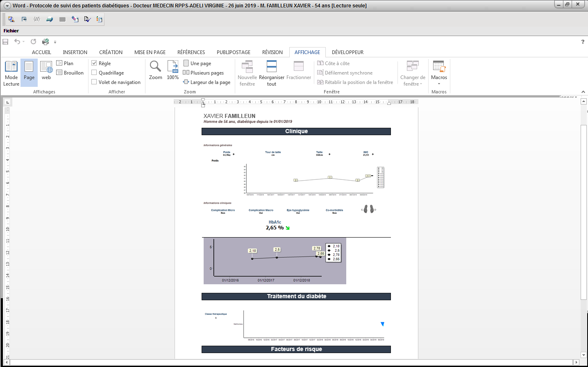Select Plusieurs pages zoom option
This screenshot has height=367, width=588.
(x=204, y=72)
